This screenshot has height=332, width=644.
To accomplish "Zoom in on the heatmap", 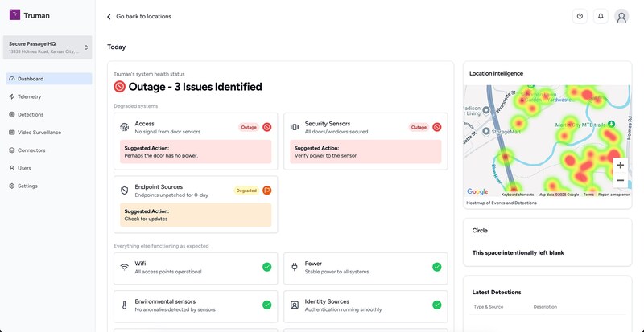I will pyautogui.click(x=620, y=165).
